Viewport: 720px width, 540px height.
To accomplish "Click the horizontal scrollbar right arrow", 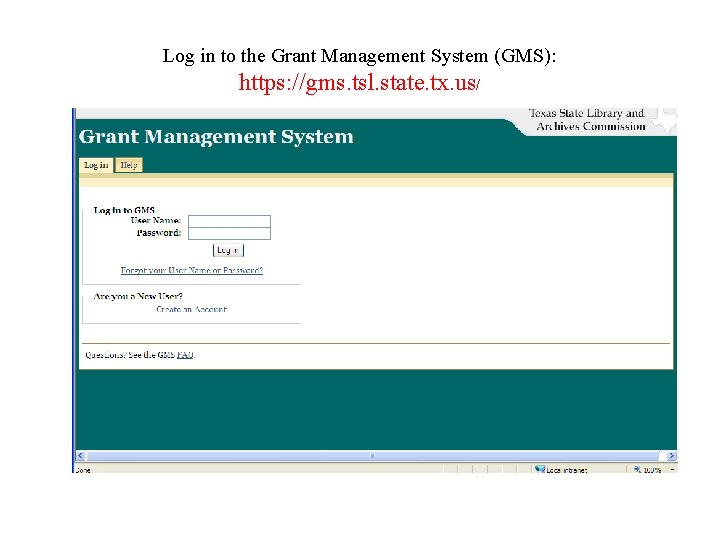I will click(x=671, y=456).
